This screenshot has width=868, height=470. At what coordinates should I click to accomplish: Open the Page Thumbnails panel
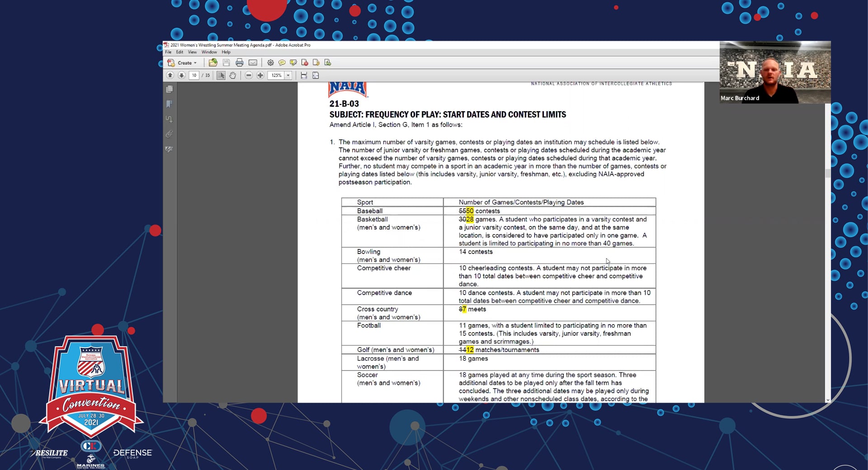coord(170,89)
